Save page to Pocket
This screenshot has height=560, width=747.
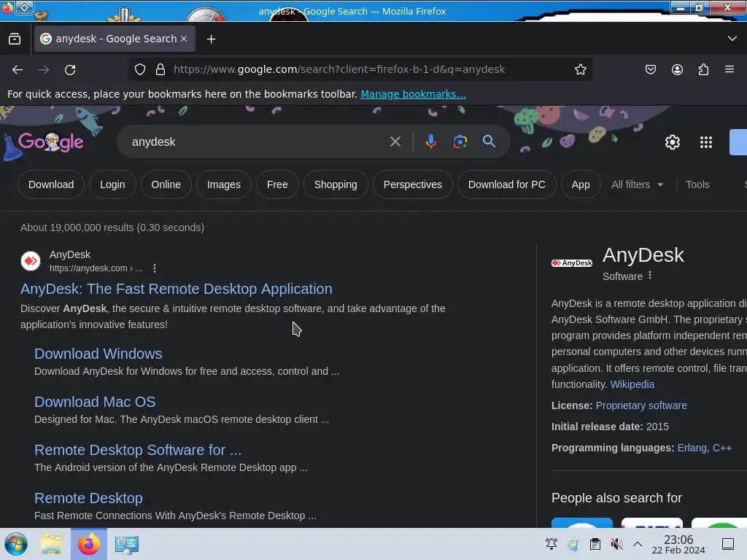click(x=650, y=69)
